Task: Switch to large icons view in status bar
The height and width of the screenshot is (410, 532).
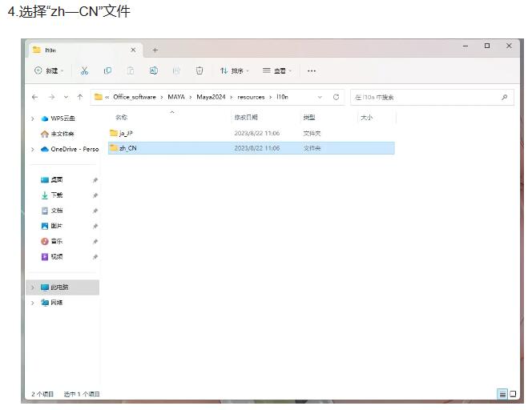Action: [x=513, y=394]
